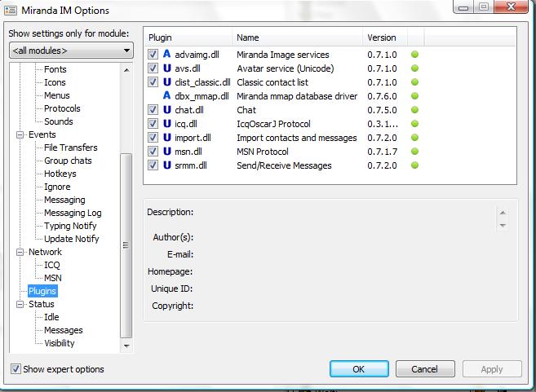Click the Unicode icon beside icq.dll
This screenshot has width=536, height=392.
coord(166,124)
